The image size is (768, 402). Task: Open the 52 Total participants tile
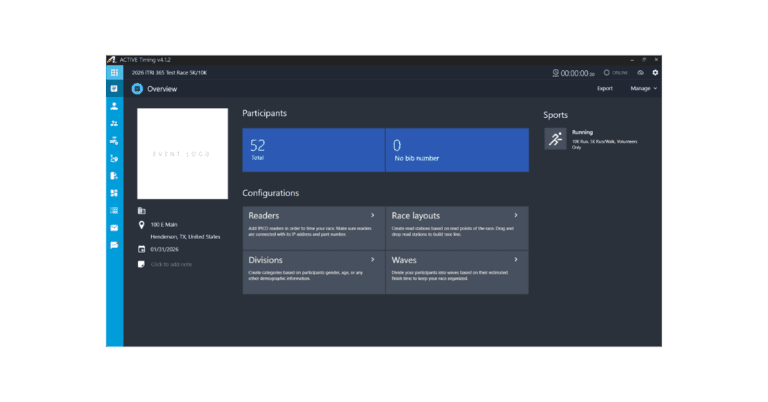point(313,150)
